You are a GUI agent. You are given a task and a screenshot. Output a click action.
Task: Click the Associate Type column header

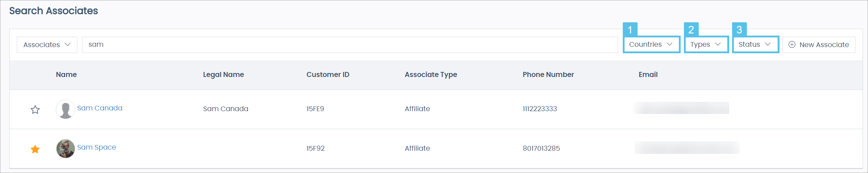[x=430, y=75]
